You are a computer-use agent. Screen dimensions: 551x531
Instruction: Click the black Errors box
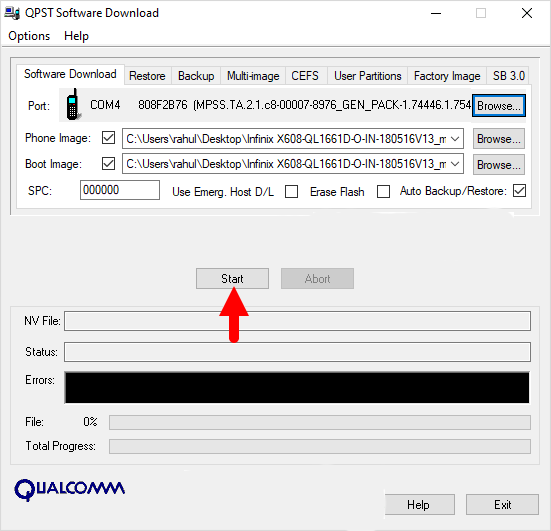[x=297, y=387]
